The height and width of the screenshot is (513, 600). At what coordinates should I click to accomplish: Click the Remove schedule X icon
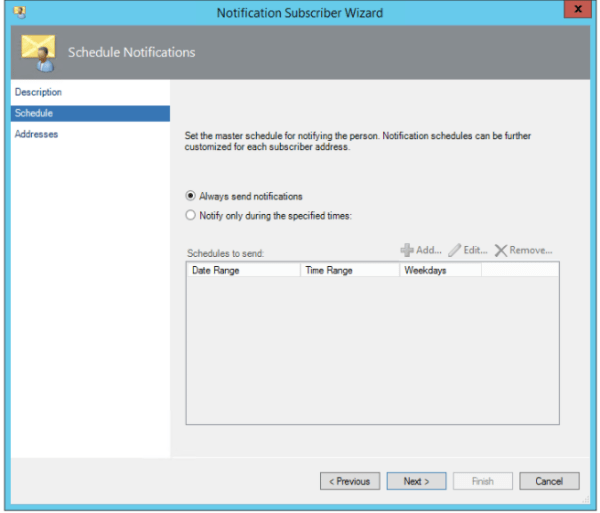click(501, 250)
